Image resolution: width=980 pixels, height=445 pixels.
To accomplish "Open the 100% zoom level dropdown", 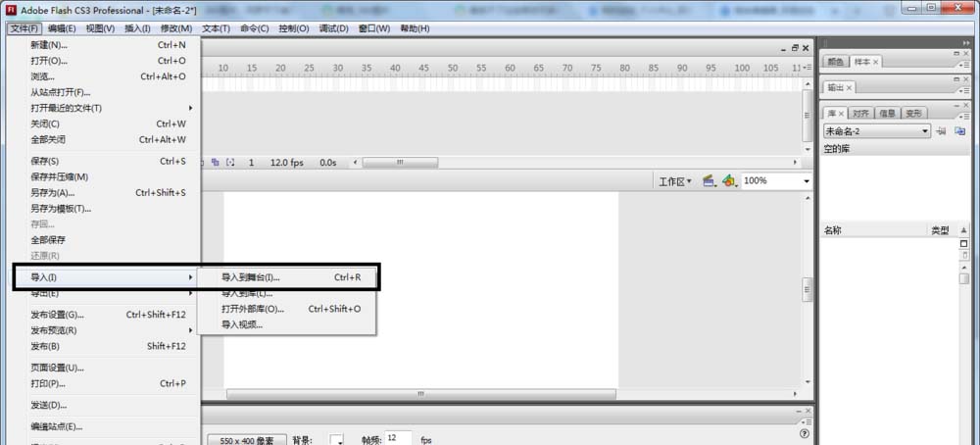I will click(x=807, y=181).
